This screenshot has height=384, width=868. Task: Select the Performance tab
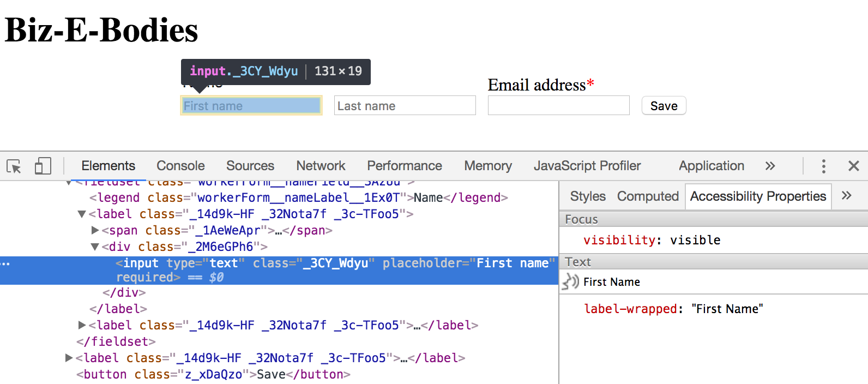(404, 166)
